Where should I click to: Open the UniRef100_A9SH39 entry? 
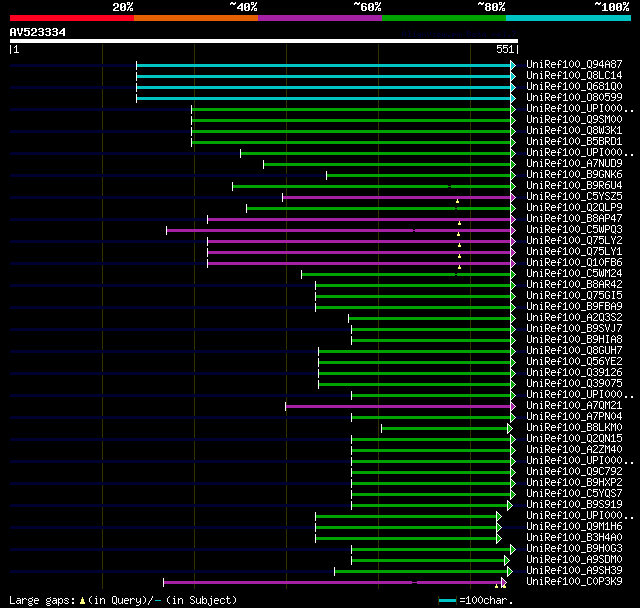point(574,571)
